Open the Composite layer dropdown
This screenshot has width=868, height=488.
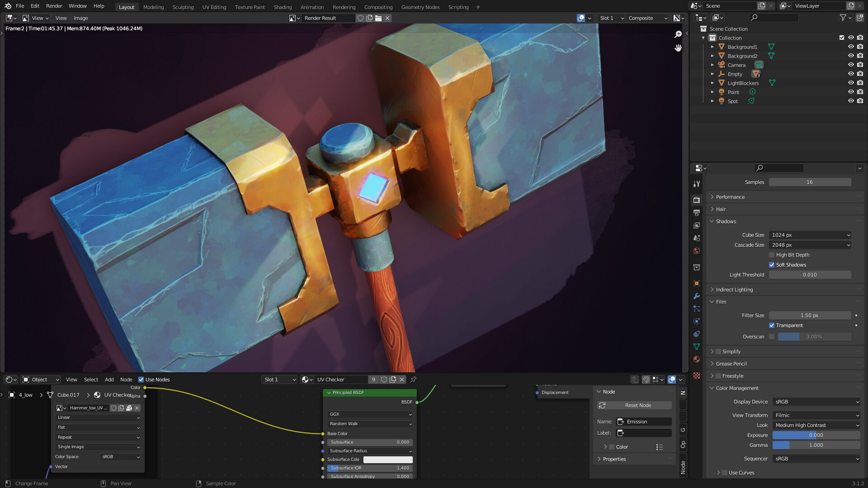point(648,18)
